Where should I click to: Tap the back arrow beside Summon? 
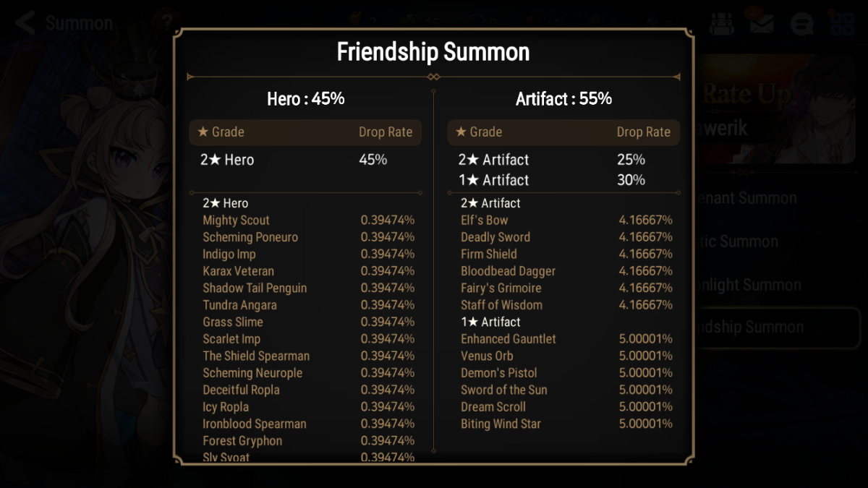(25, 22)
